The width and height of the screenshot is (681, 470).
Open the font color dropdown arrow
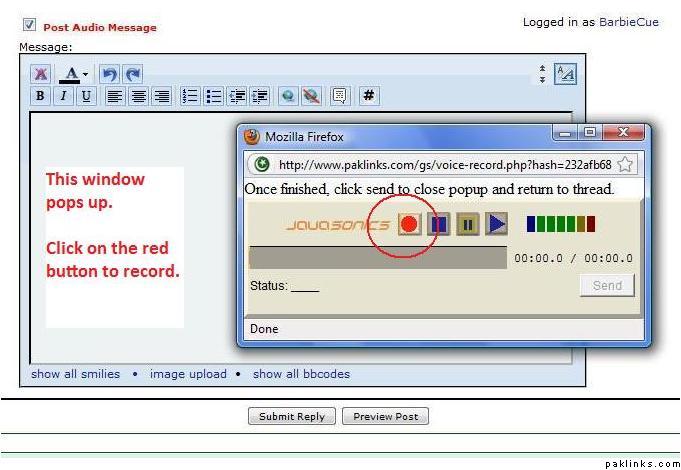85,75
